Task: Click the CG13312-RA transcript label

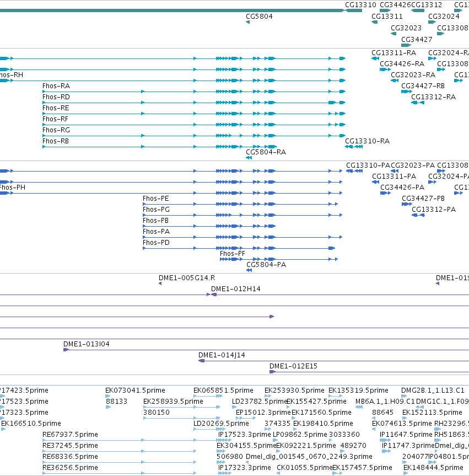Action: tap(433, 97)
